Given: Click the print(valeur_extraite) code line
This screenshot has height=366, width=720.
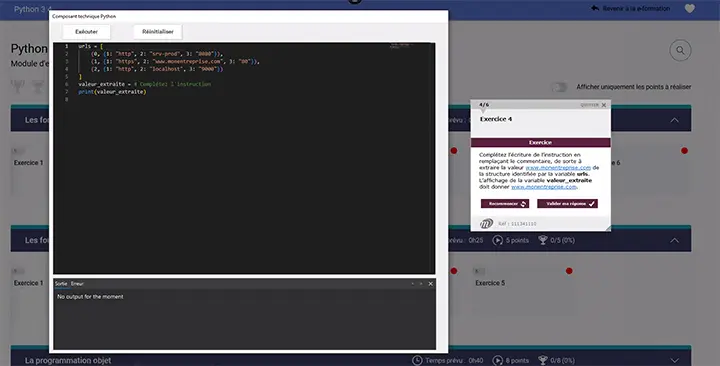Looking at the screenshot, I should 112,92.
